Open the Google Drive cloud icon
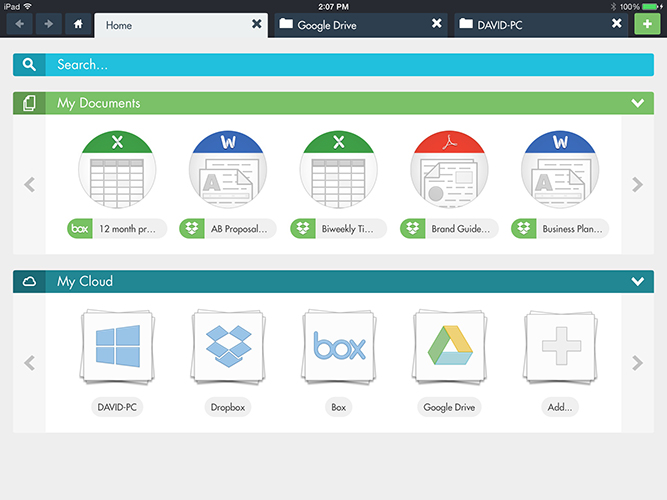 pos(450,346)
